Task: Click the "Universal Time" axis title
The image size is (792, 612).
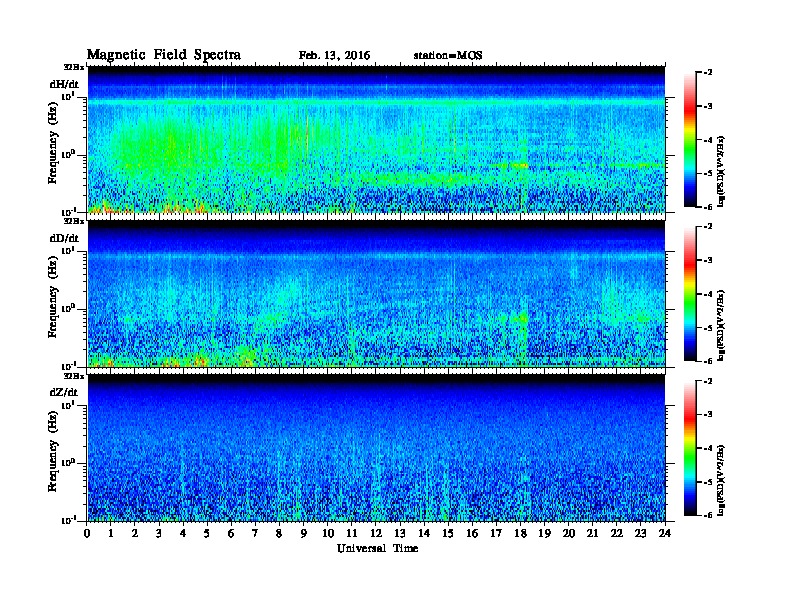Action: point(377,548)
